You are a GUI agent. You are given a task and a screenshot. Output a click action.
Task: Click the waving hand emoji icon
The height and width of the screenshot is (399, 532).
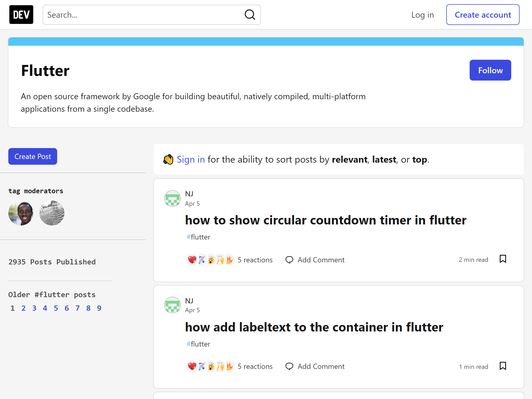[168, 159]
